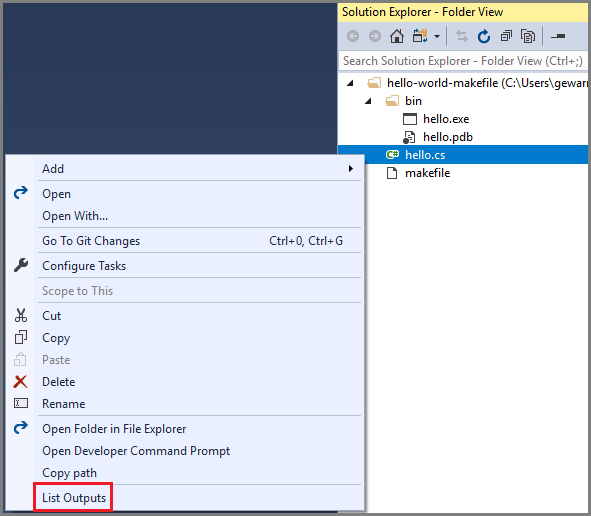Screen dimensions: 591x516
Task: Click the Configure Tasks wrench icon
Action: (x=21, y=265)
